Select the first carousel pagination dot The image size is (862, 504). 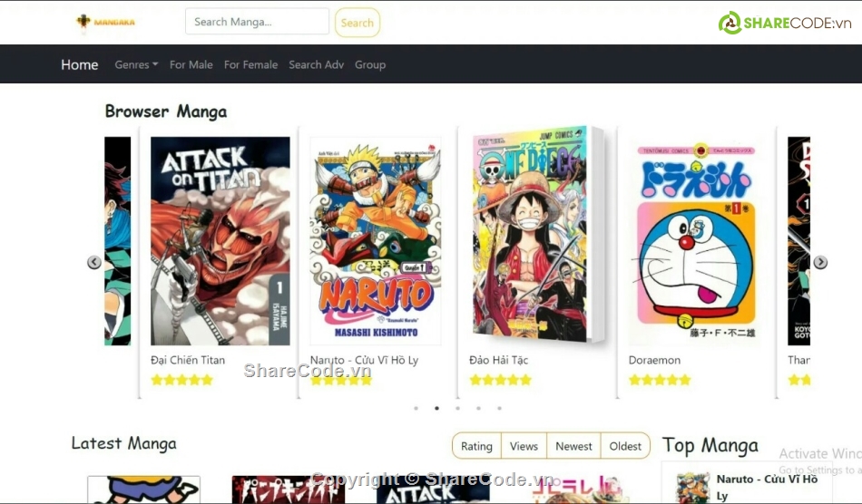416,408
